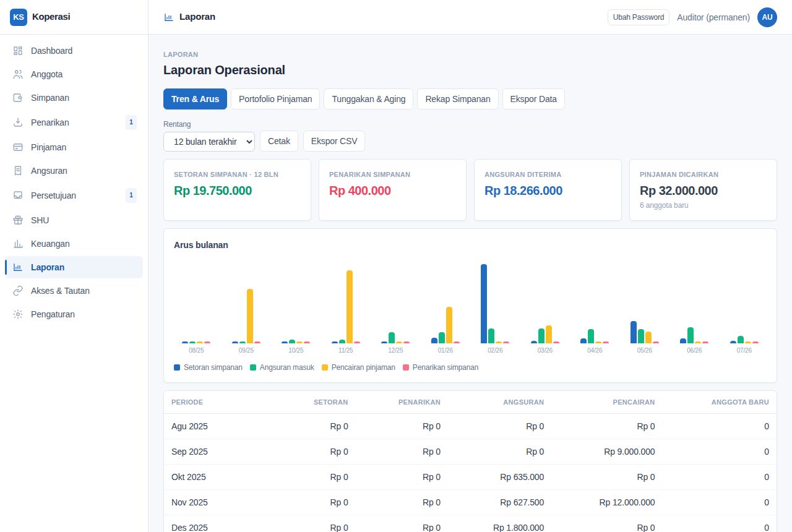
Task: Select the Simpanan wallet icon
Action: (x=18, y=98)
